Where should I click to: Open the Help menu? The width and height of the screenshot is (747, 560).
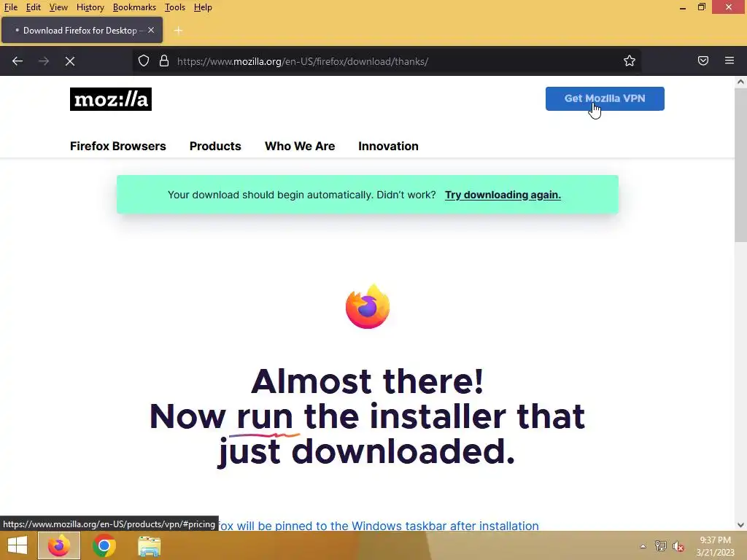click(x=203, y=7)
